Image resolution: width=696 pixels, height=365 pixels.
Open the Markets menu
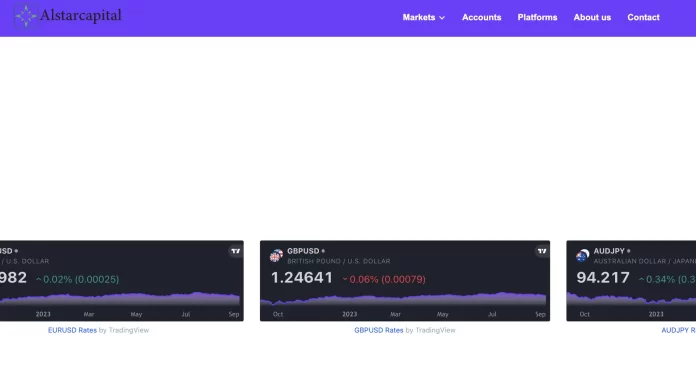pos(423,17)
